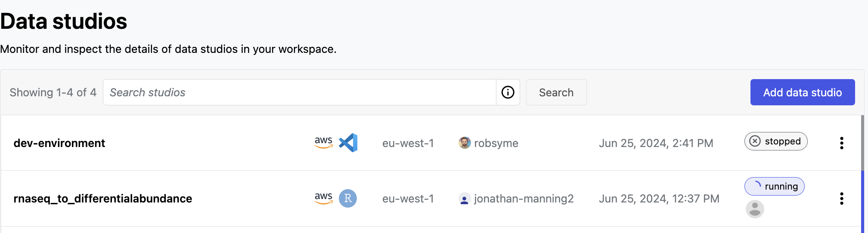Open the rnaseq_to_differentialabundance studio
868x233 pixels.
coord(103,199)
